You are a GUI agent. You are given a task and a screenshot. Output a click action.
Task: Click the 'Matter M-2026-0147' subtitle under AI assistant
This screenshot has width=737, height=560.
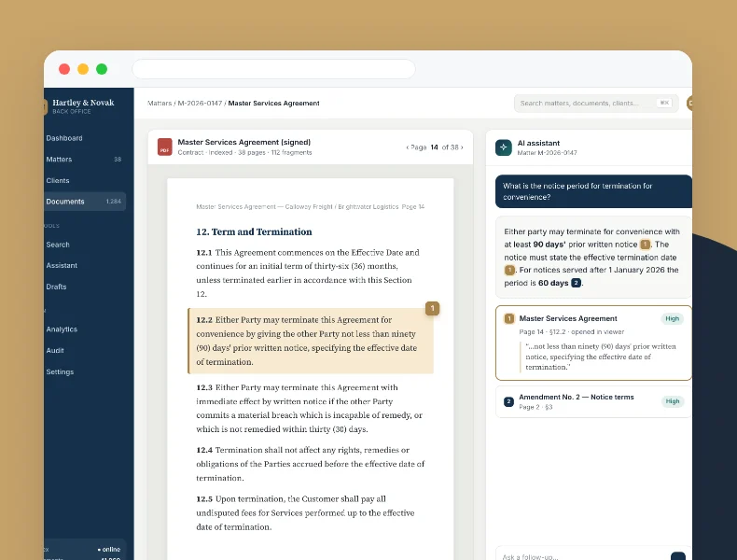click(x=547, y=153)
